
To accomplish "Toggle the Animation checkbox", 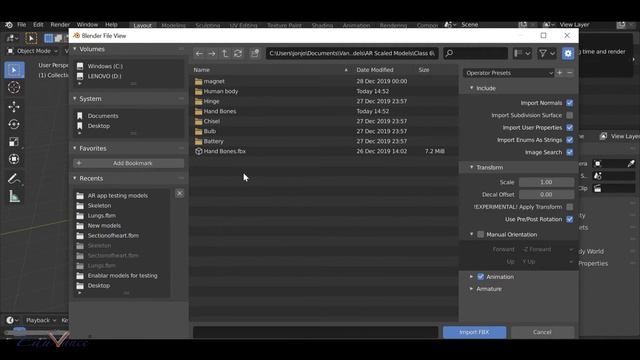I will tap(480, 277).
